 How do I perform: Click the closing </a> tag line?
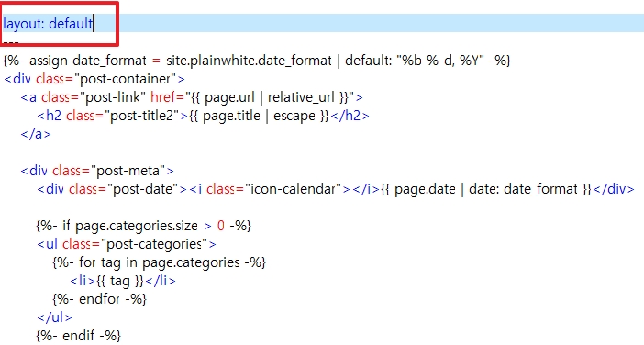click(x=36, y=134)
